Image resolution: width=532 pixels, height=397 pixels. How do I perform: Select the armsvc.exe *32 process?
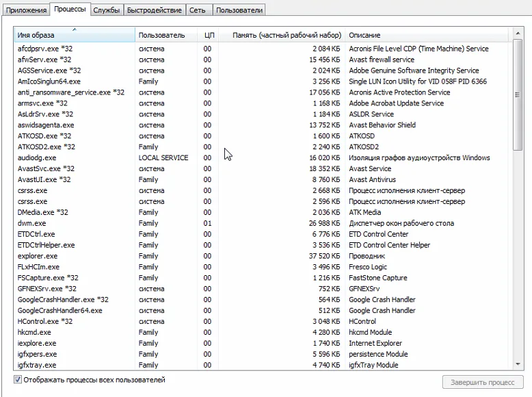point(263,103)
